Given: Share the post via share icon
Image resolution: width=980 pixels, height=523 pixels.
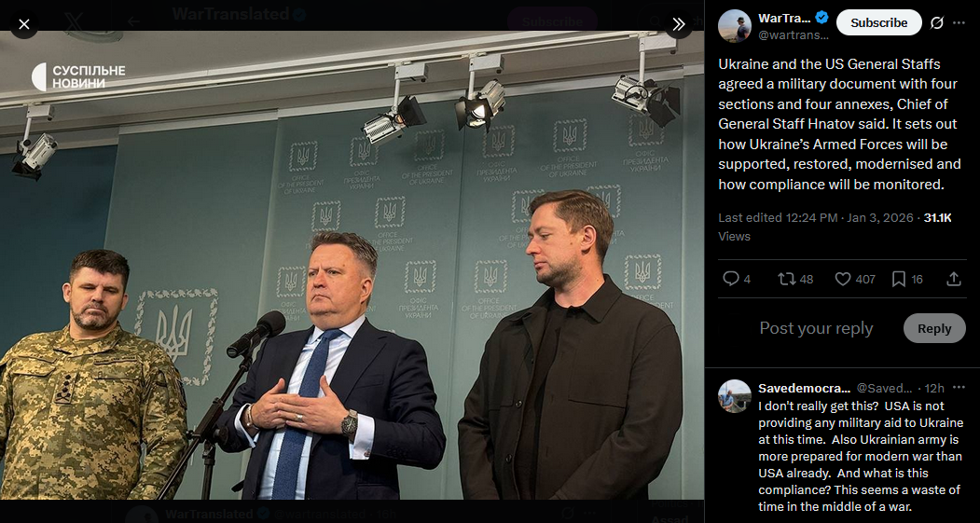Looking at the screenshot, I should point(954,279).
